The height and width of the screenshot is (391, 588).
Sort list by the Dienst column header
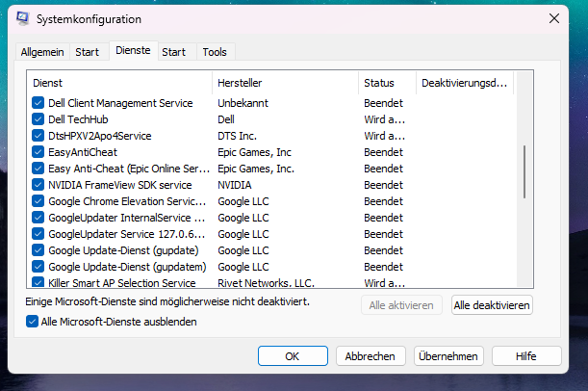(x=119, y=83)
